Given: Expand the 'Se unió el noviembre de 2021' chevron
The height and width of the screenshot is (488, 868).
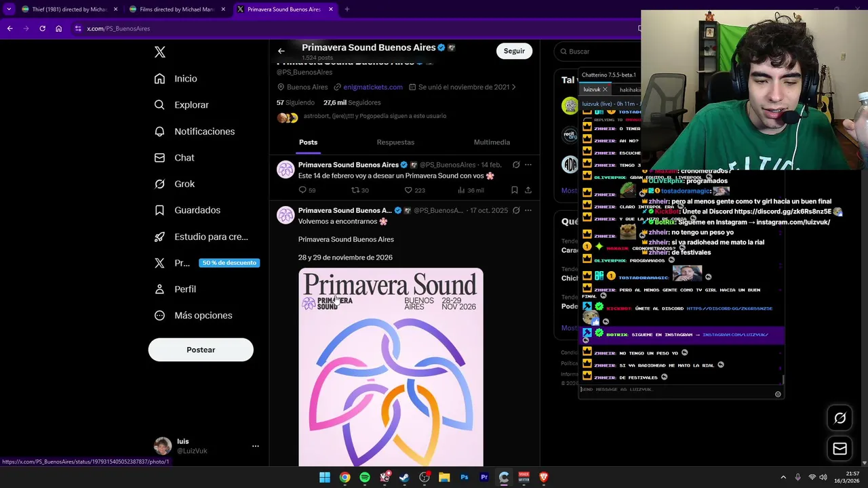Looking at the screenshot, I should click(513, 87).
